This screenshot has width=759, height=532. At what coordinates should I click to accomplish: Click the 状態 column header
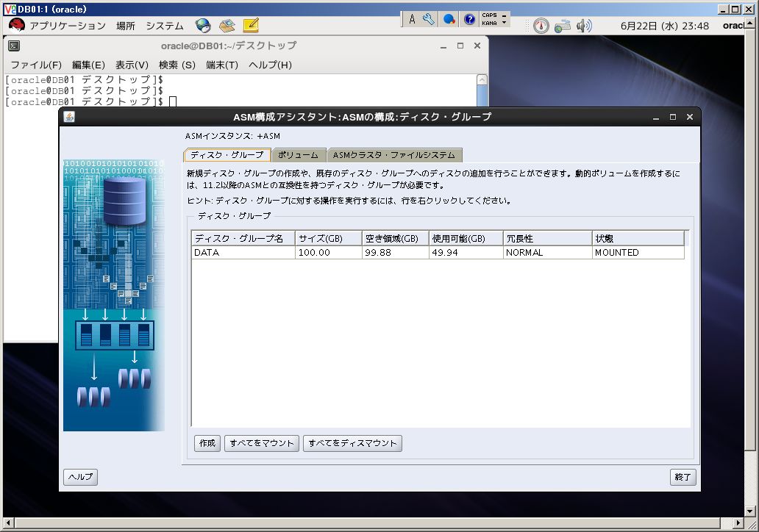pyautogui.click(x=638, y=238)
